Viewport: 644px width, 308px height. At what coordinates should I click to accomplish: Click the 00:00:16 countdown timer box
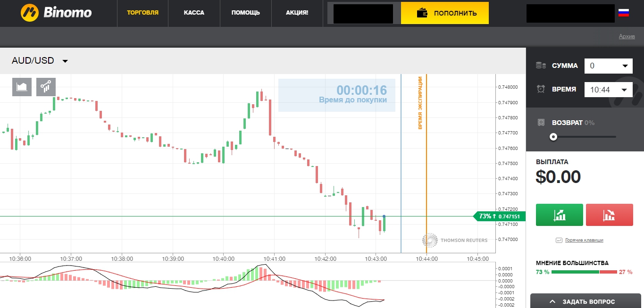[x=337, y=95]
